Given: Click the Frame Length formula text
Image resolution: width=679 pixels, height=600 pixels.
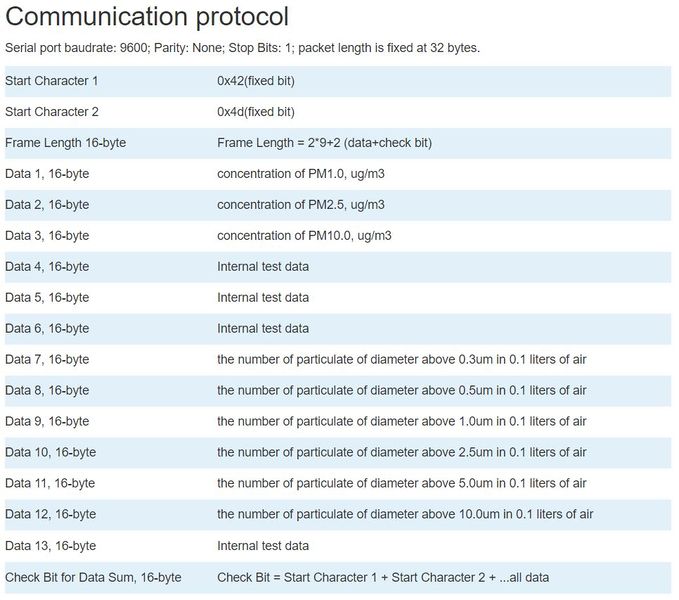Looking at the screenshot, I should pos(324,143).
